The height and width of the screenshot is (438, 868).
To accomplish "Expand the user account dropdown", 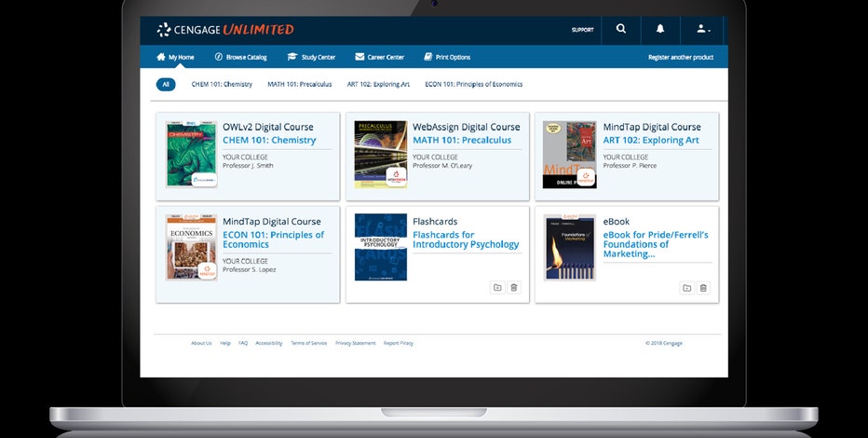I will (703, 29).
